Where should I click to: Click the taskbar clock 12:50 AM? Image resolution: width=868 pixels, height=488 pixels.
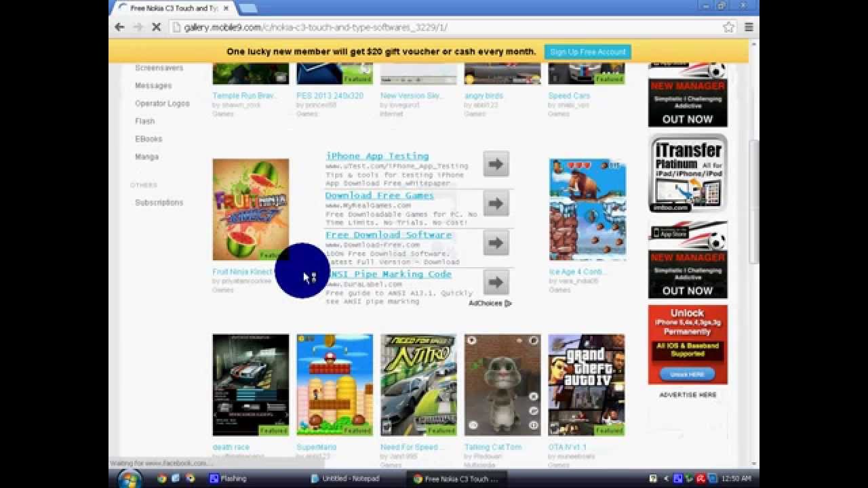[x=737, y=479]
